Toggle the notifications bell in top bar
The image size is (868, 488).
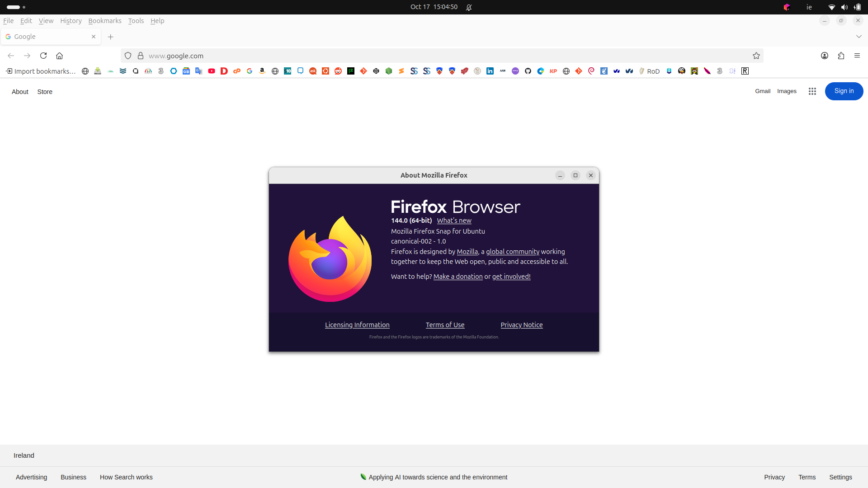pos(469,7)
